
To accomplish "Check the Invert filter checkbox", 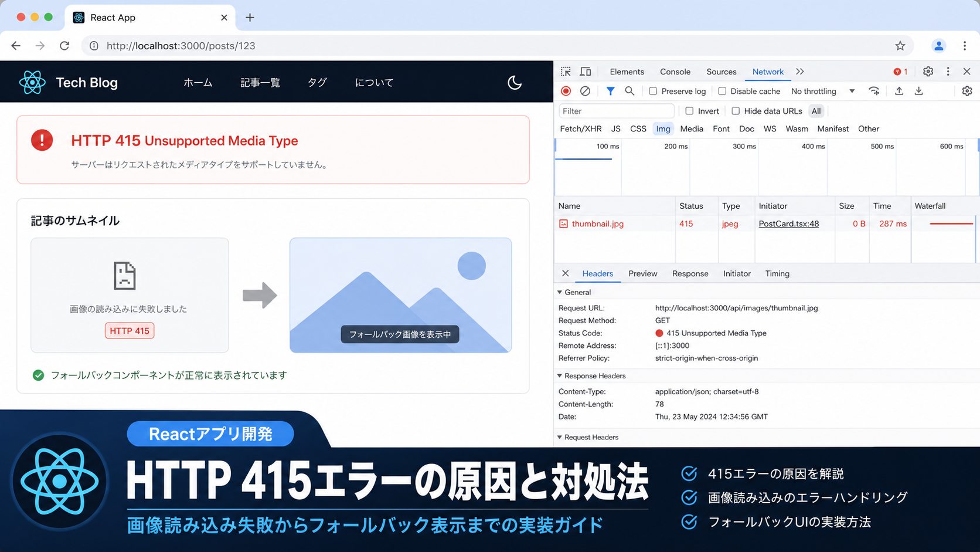I will click(x=689, y=111).
